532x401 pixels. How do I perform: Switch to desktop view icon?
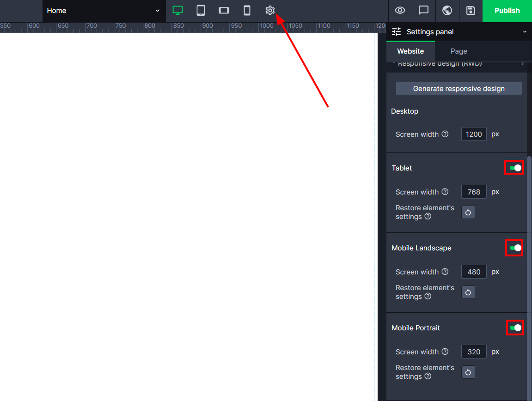(177, 11)
